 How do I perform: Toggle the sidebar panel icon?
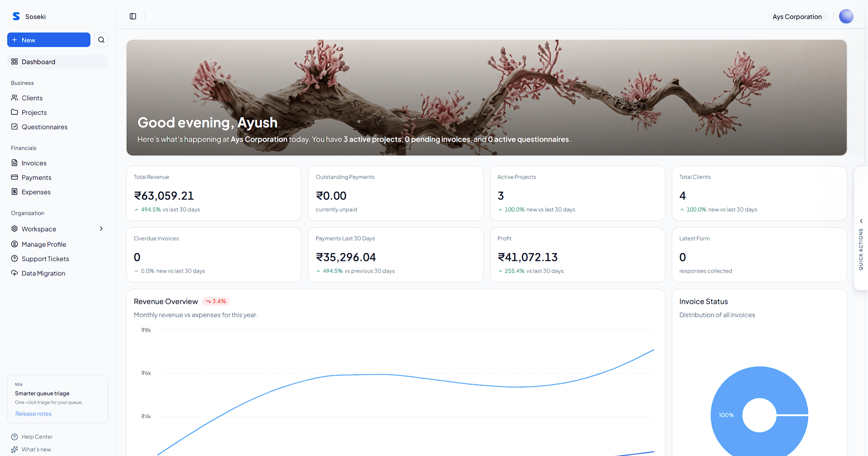tap(133, 16)
